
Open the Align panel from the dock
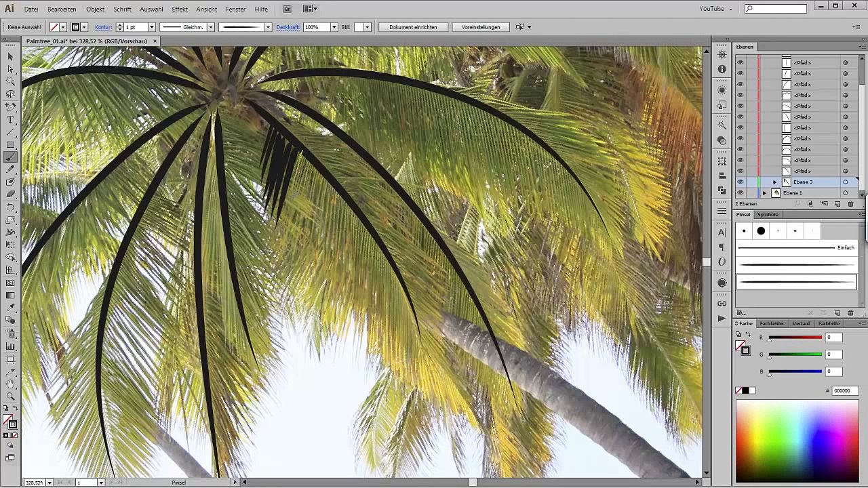[722, 176]
